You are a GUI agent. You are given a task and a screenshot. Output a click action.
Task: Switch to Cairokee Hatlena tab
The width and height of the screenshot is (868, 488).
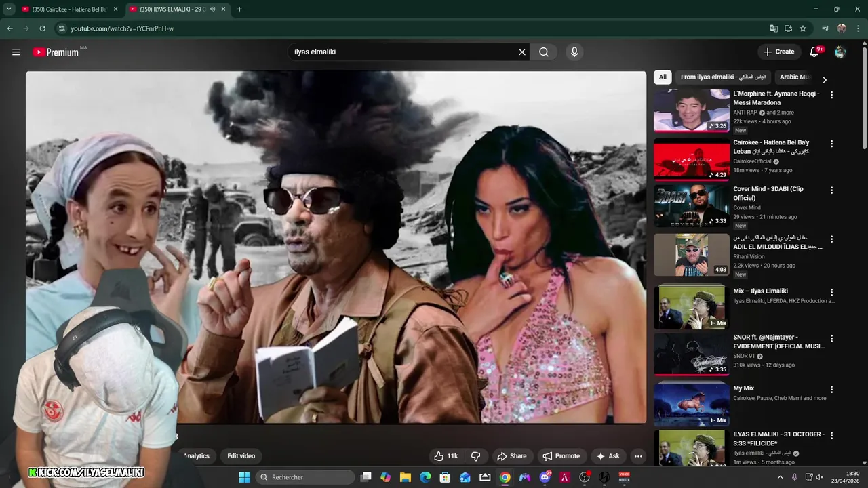[69, 9]
